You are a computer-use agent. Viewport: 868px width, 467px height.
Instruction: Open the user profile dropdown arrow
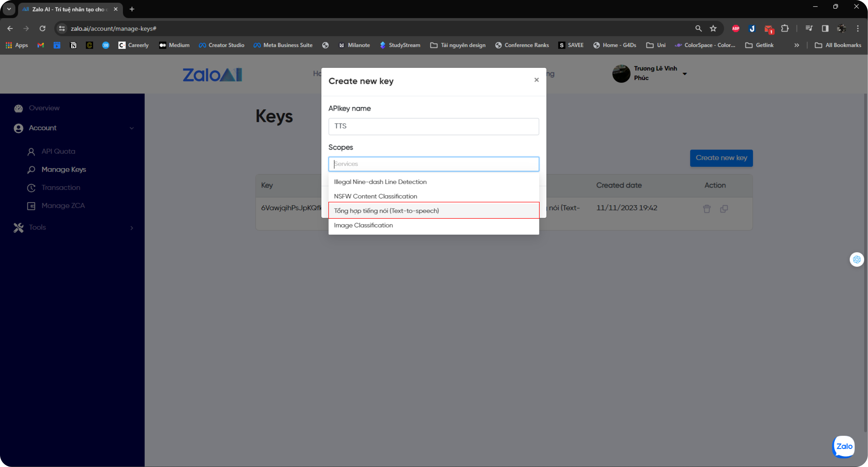click(x=685, y=74)
